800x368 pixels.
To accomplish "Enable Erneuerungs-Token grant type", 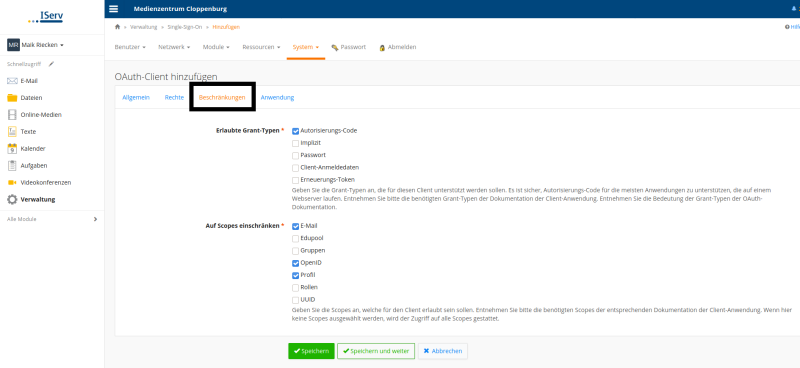I will tap(295, 180).
